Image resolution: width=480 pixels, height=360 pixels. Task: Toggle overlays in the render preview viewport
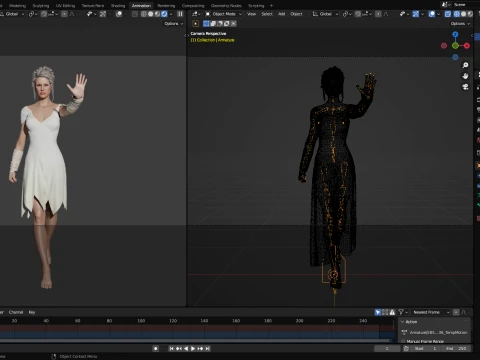[119, 14]
